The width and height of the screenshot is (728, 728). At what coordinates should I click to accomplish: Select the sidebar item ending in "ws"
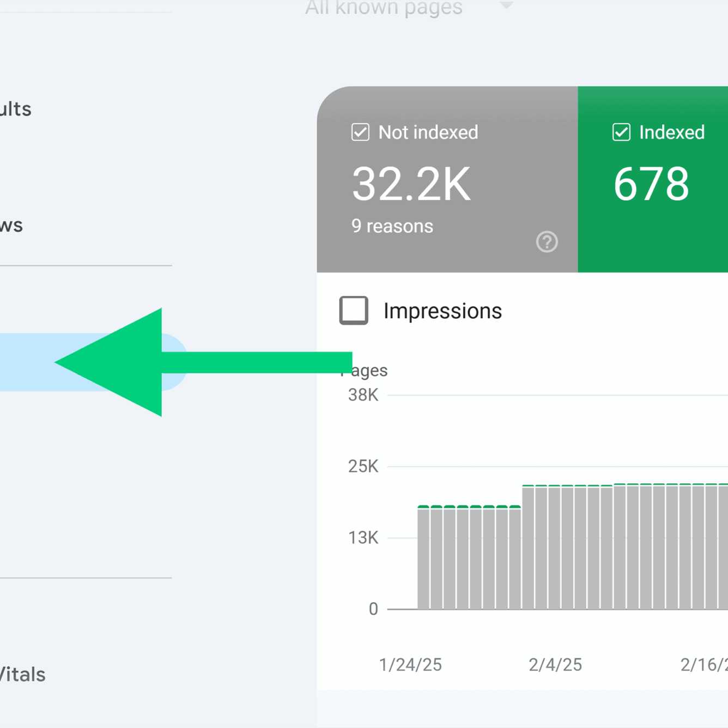coord(12,225)
